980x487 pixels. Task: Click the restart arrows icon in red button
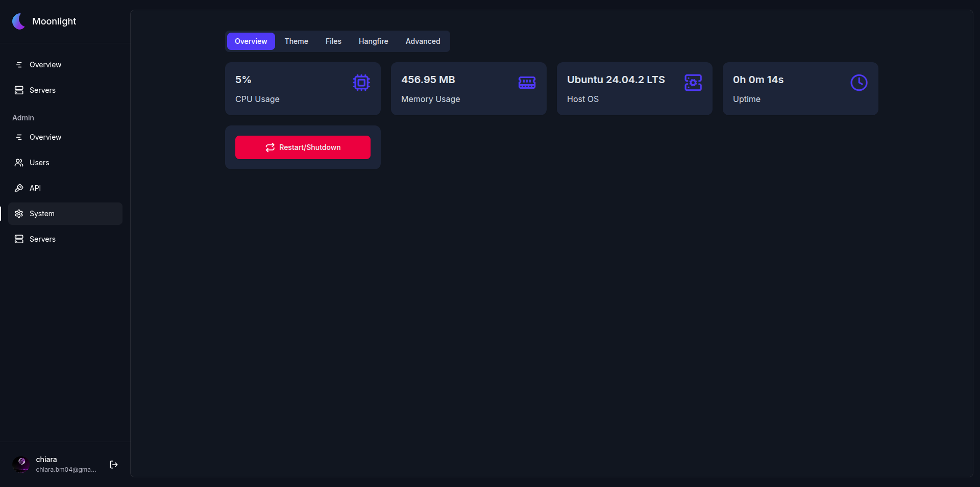pyautogui.click(x=270, y=147)
